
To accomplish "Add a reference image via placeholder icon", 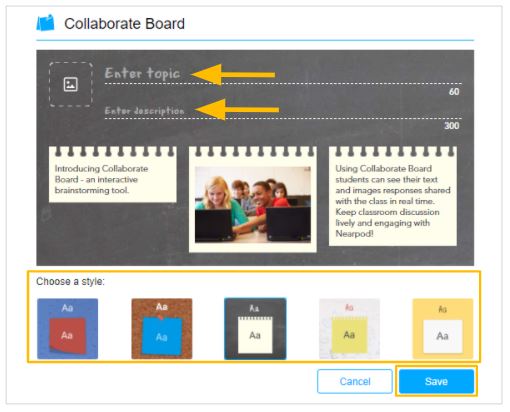I will [x=71, y=84].
